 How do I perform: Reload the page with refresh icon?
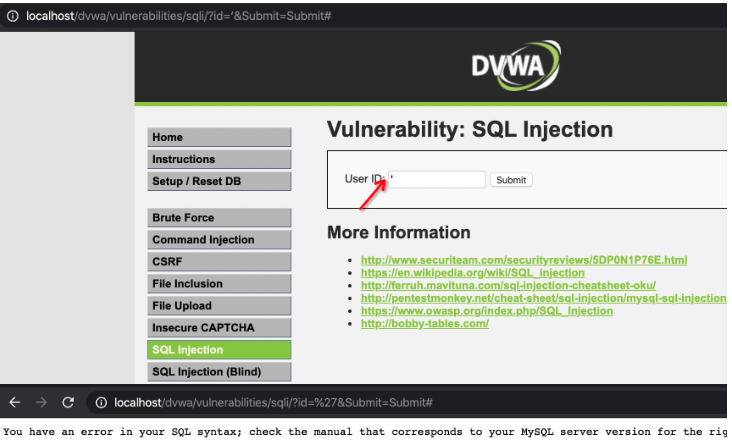pyautogui.click(x=68, y=402)
